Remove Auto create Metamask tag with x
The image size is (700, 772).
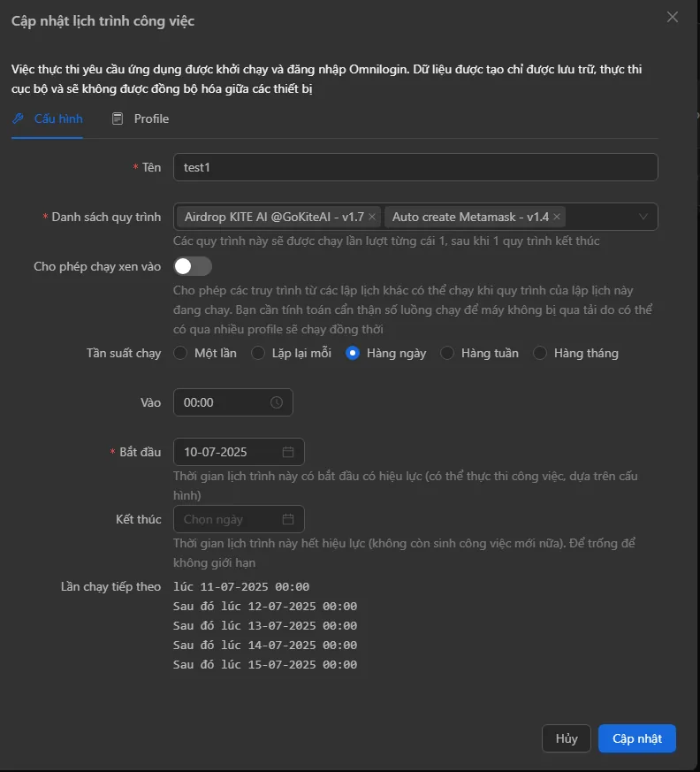(x=557, y=217)
